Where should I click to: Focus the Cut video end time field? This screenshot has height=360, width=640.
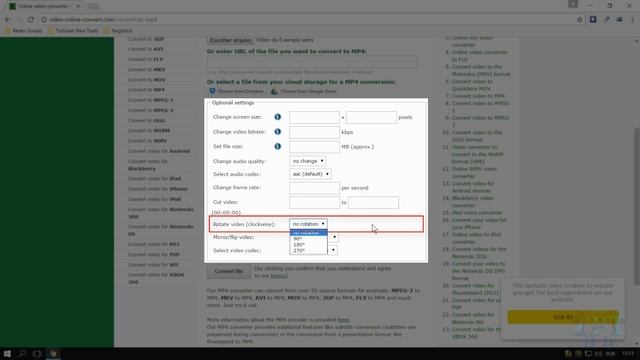tap(373, 202)
